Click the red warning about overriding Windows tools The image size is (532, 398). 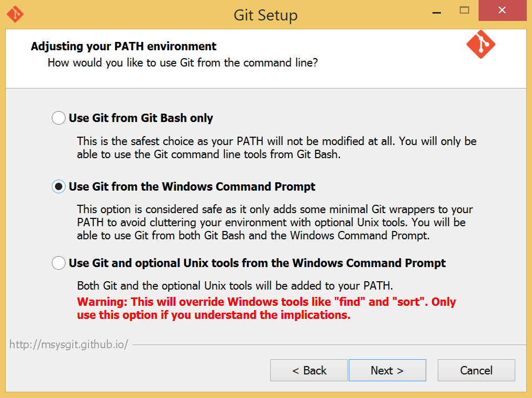point(266,308)
